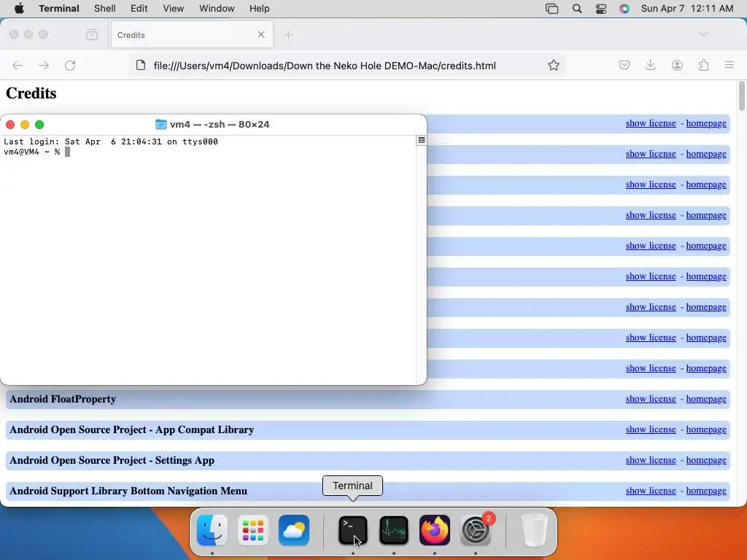Switch to Firefox via its Dock icon

(x=435, y=530)
